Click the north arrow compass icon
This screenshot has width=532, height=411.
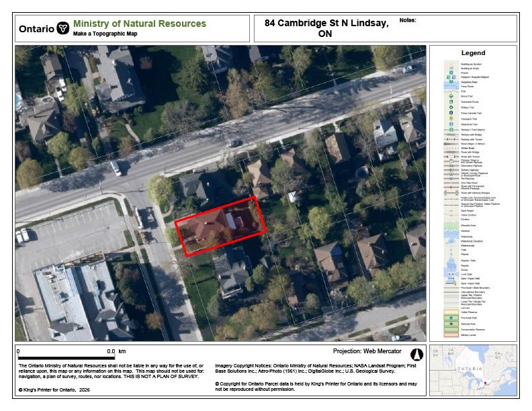(415, 354)
